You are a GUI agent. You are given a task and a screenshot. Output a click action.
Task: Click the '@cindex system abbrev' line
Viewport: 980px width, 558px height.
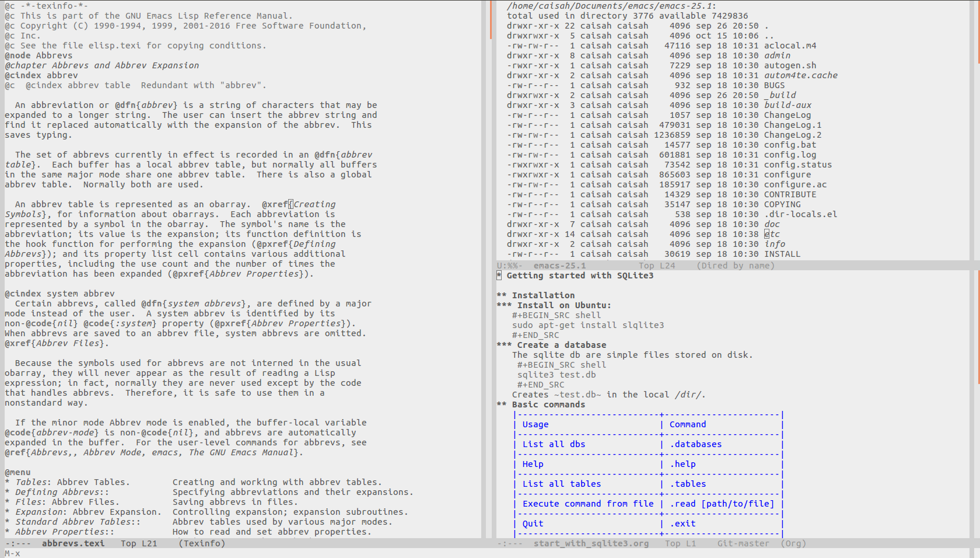(x=60, y=294)
